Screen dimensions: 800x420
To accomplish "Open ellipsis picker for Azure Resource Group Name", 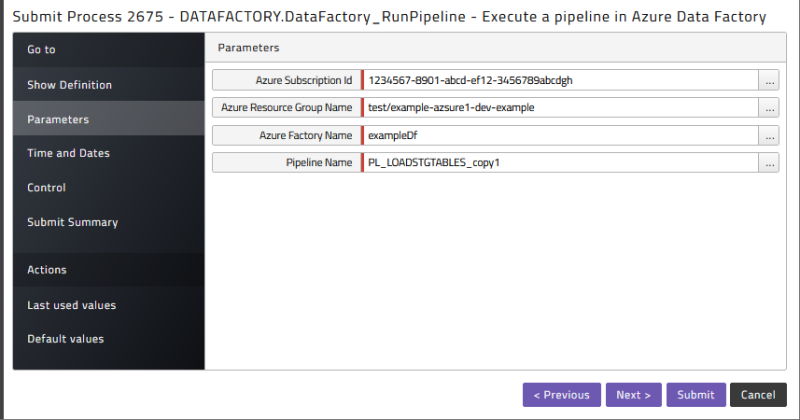I will click(x=769, y=108).
